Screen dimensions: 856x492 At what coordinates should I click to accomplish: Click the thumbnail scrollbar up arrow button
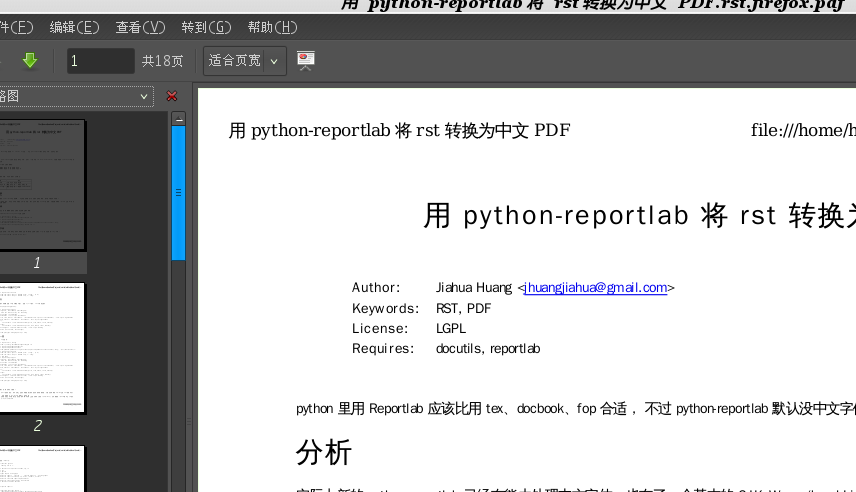(x=179, y=118)
